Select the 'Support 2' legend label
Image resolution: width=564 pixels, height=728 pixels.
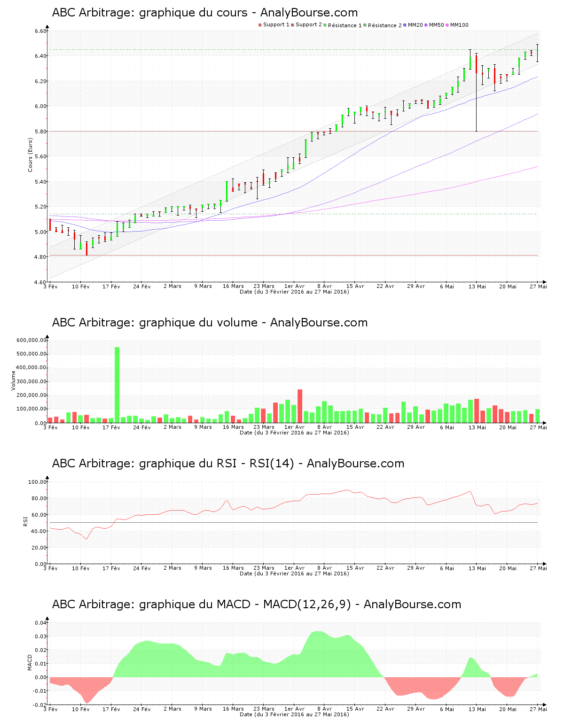click(x=308, y=25)
